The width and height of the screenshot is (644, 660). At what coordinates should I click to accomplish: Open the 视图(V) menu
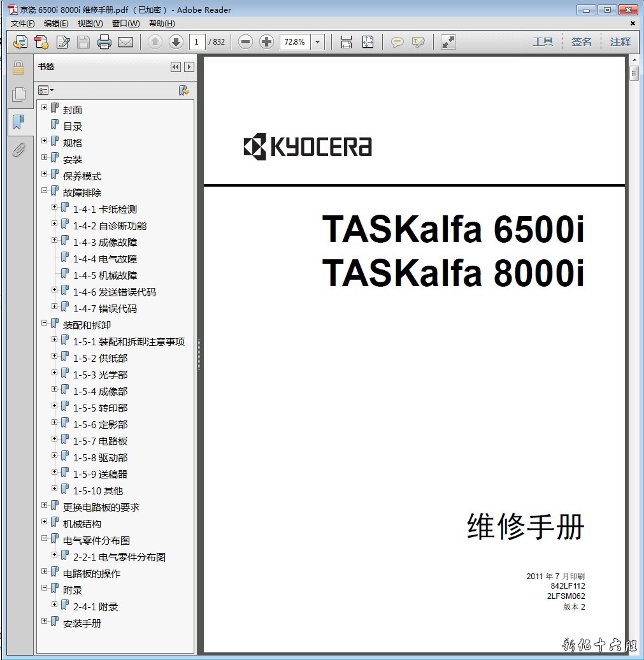90,24
